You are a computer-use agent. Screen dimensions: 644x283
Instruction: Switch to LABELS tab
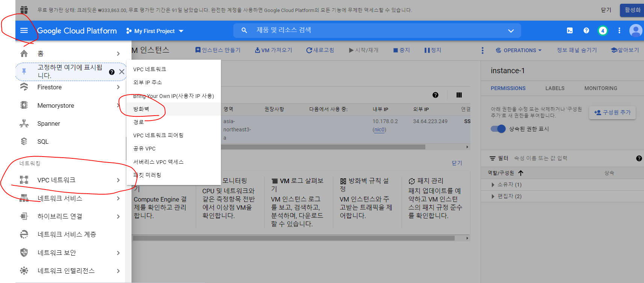coord(555,88)
